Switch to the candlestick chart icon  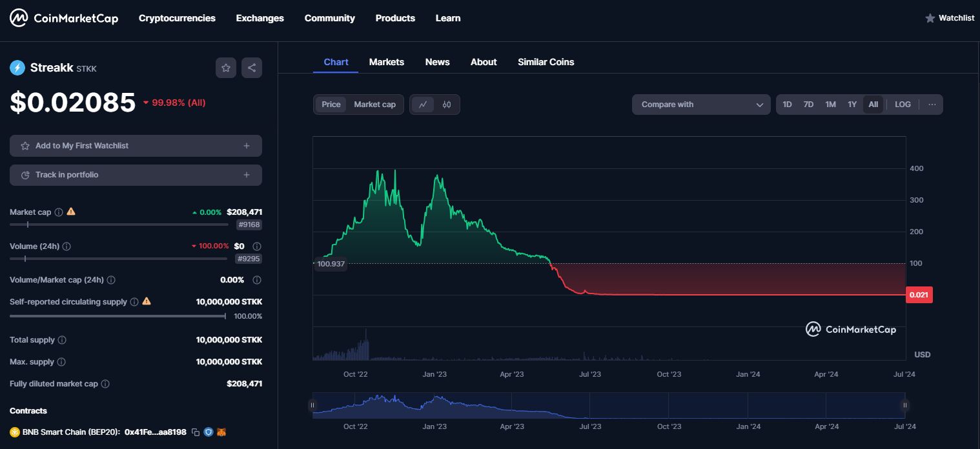point(447,105)
